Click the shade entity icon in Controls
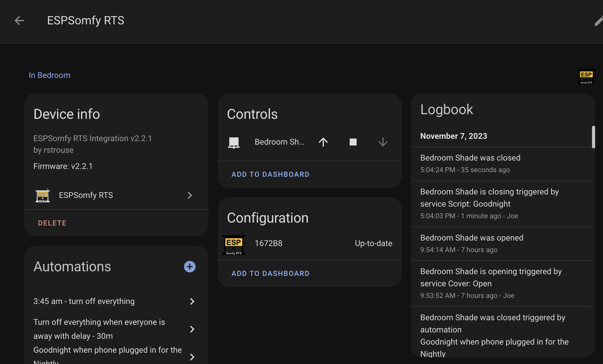The height and width of the screenshot is (364, 603). coord(234,142)
